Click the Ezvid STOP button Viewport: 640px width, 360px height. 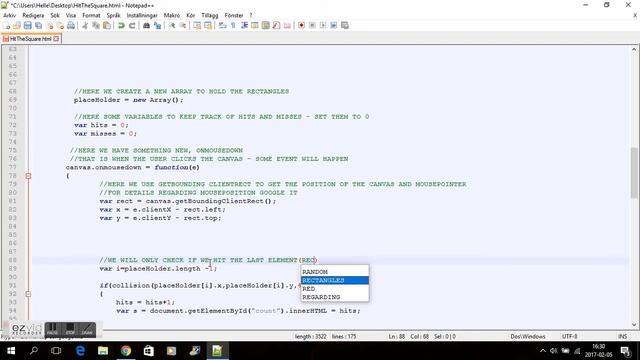[x=70, y=330]
